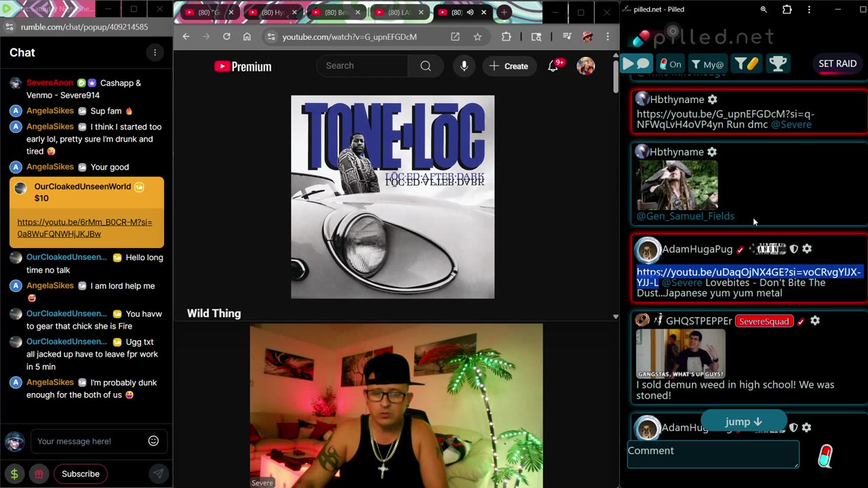The height and width of the screenshot is (488, 868).
Task: Switch to the '(80) LA' YouTube tab
Action: point(398,12)
